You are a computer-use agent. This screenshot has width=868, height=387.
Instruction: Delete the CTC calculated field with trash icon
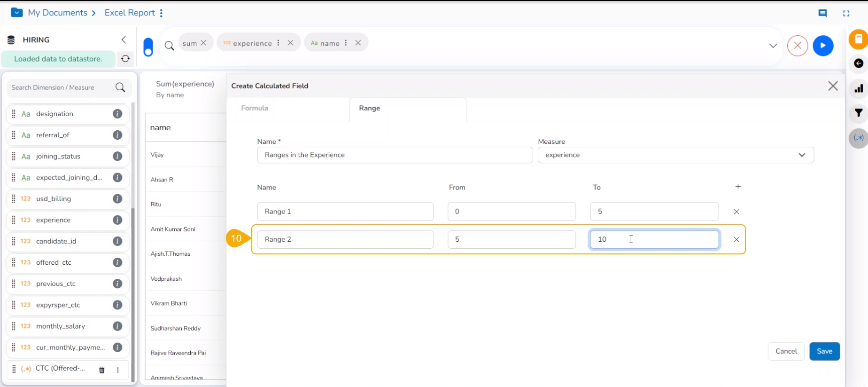pyautogui.click(x=101, y=370)
